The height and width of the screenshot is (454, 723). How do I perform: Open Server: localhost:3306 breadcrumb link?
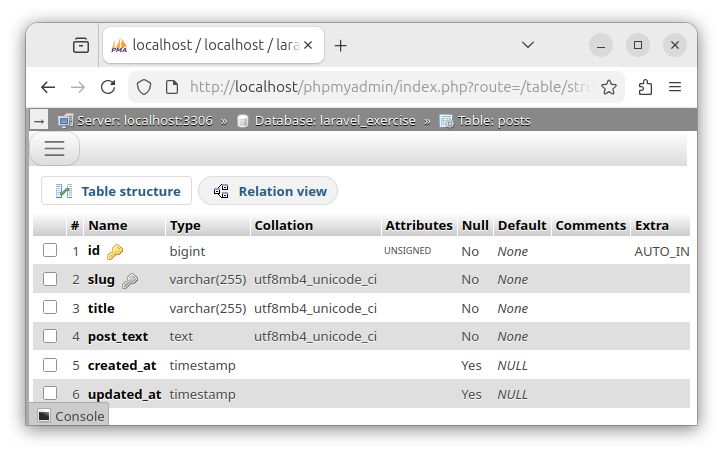[145, 121]
